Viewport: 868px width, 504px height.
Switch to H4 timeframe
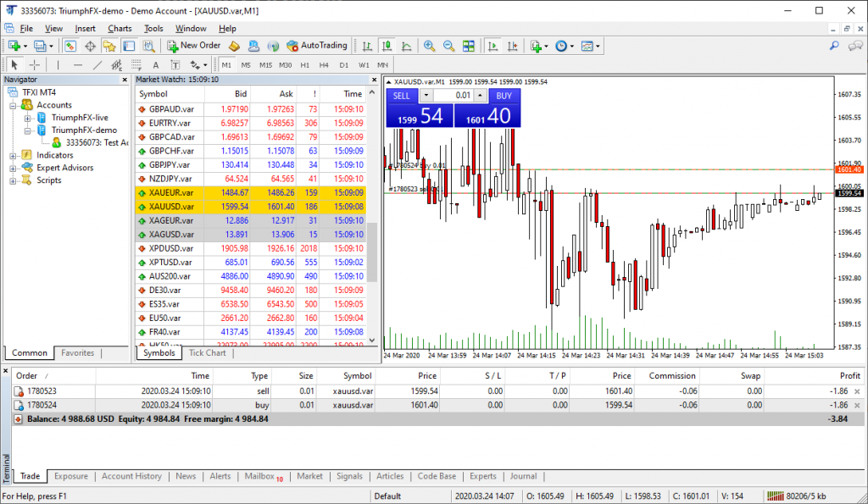(324, 64)
